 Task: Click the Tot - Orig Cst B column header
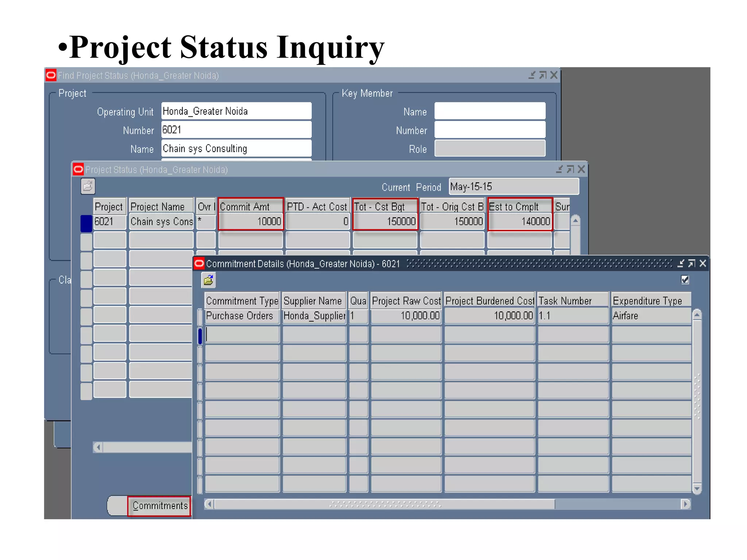(452, 206)
